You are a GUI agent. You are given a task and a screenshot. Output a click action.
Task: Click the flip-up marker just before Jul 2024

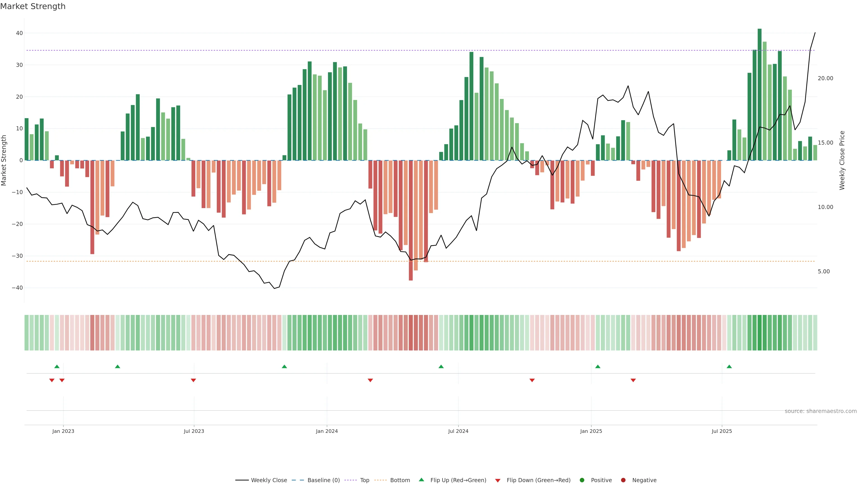441,366
